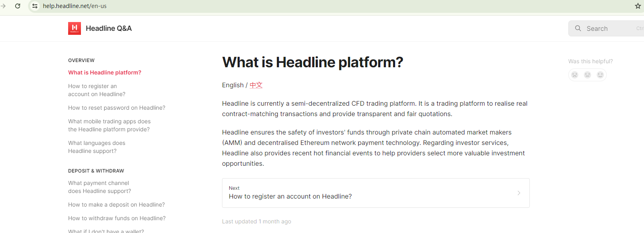Viewport: 644px width, 233px height.
Task: Click the sad face feedback icon
Action: click(x=575, y=75)
